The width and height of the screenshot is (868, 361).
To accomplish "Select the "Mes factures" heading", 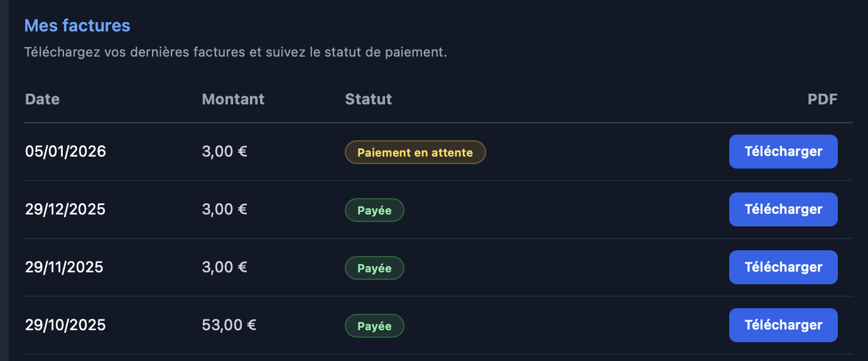I will [77, 26].
